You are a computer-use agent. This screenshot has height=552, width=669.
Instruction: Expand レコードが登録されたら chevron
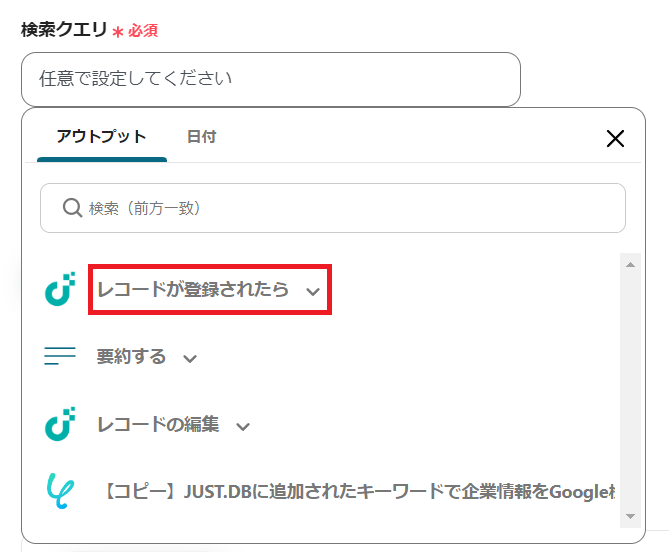click(313, 291)
